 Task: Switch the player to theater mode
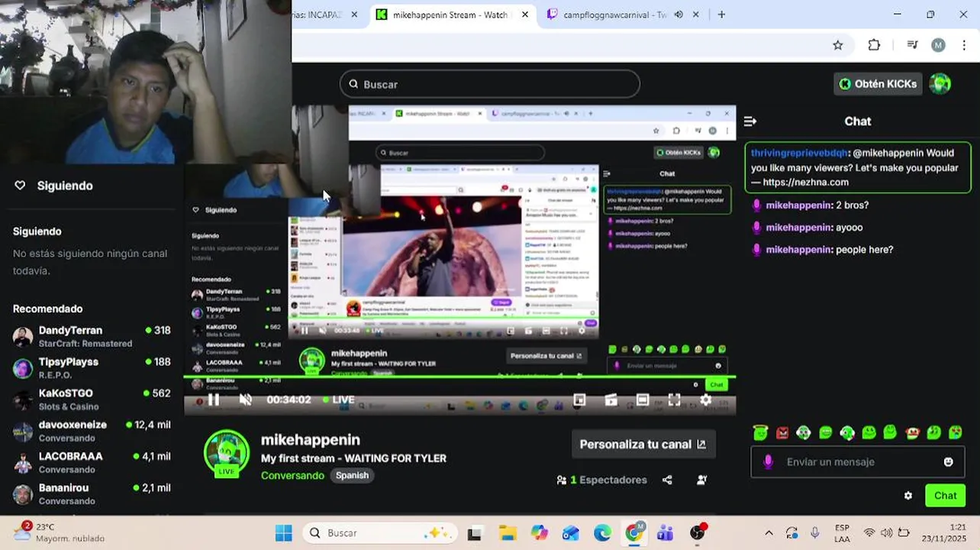point(643,400)
